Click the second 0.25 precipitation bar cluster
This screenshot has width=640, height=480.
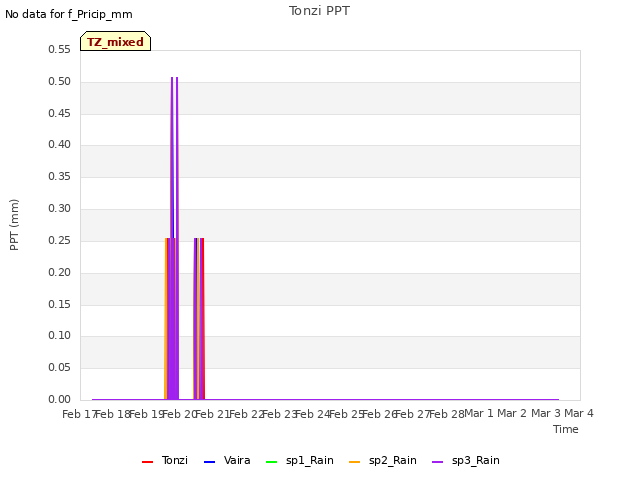tap(199, 318)
